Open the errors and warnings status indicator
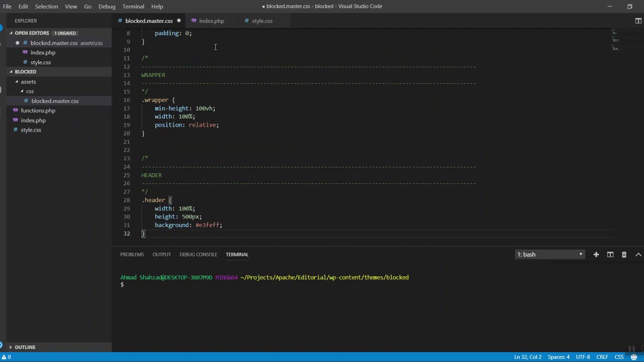 click(x=7, y=357)
